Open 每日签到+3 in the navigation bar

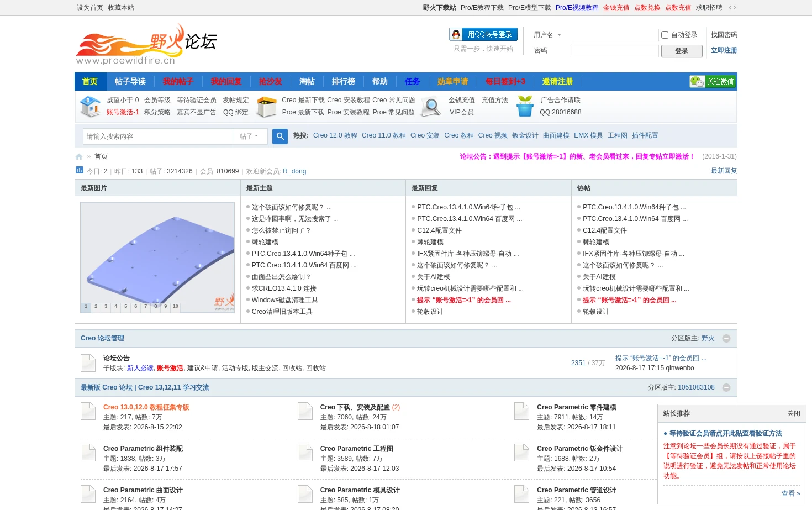(505, 81)
